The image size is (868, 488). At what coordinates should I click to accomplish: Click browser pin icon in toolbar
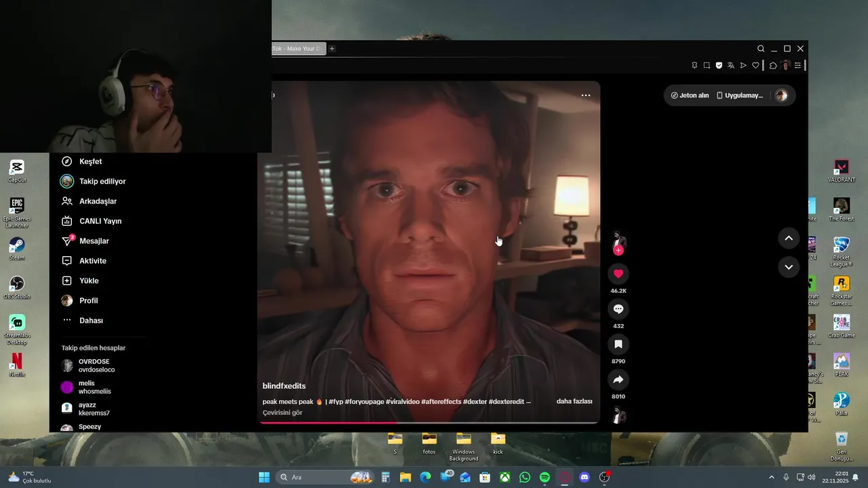point(694,66)
